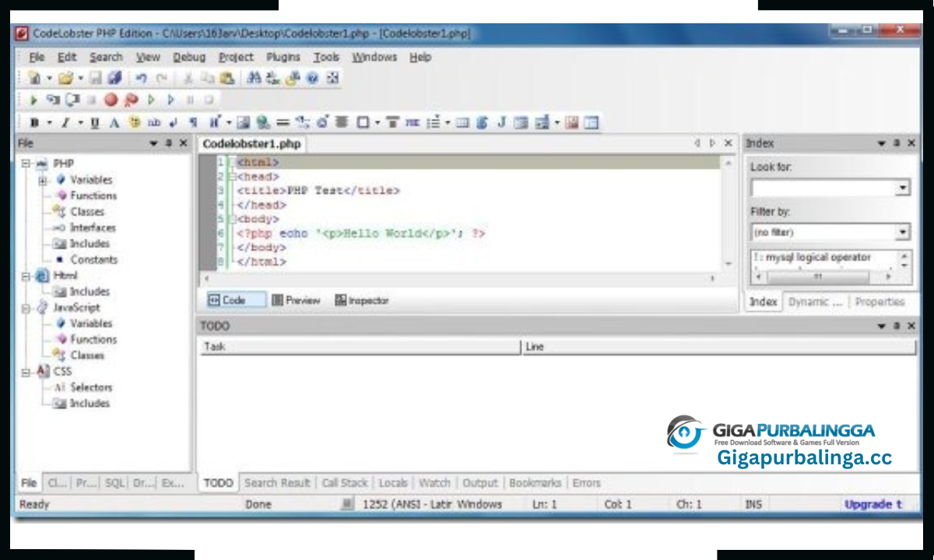
Task: Collapse the Html tree node
Action: [x=26, y=275]
